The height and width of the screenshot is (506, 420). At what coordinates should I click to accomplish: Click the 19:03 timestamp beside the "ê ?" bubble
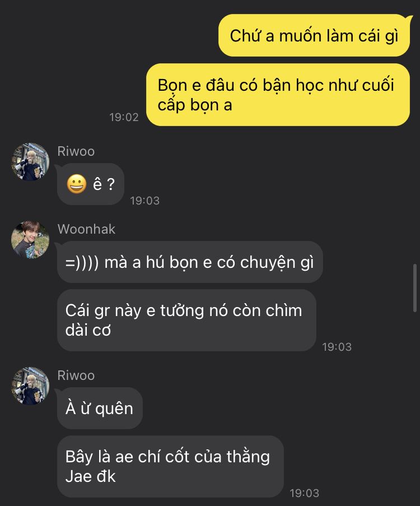(145, 201)
